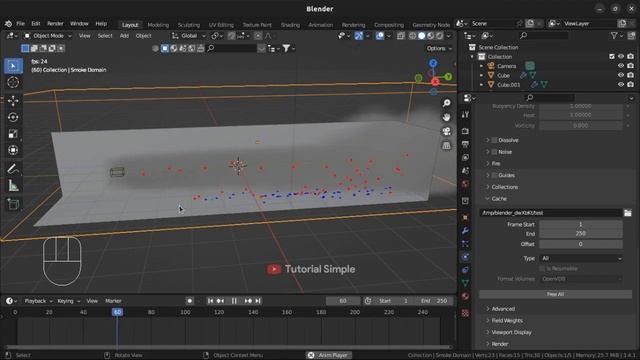This screenshot has height=360, width=640.
Task: Open the Physics properties tab
Action: (465, 257)
